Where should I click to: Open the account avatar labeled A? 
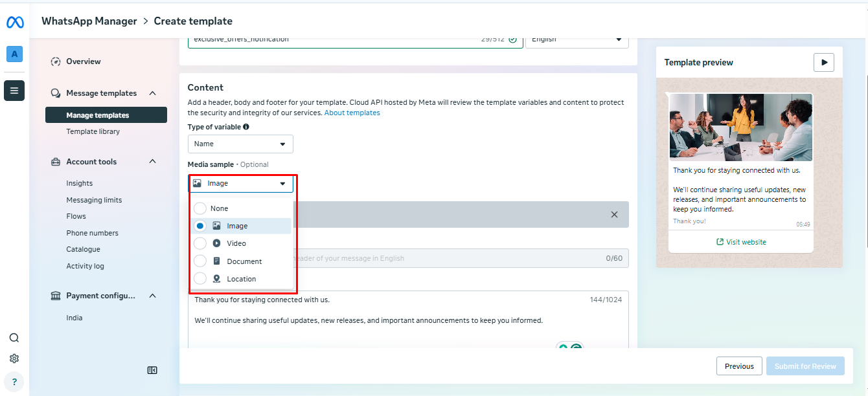14,54
